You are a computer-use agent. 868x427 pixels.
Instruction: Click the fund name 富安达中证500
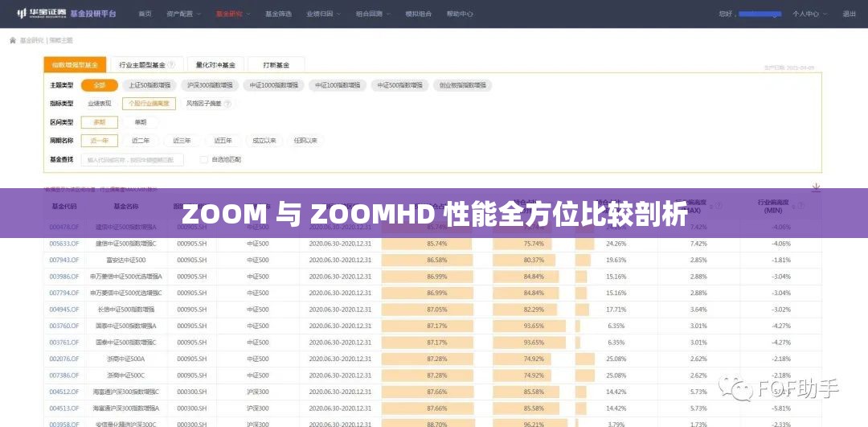pos(126,260)
